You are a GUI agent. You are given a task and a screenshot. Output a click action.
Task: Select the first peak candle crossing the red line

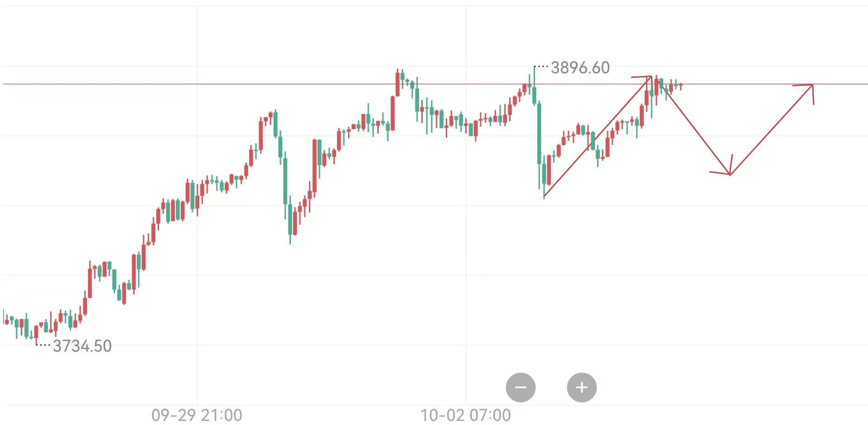coord(398,84)
